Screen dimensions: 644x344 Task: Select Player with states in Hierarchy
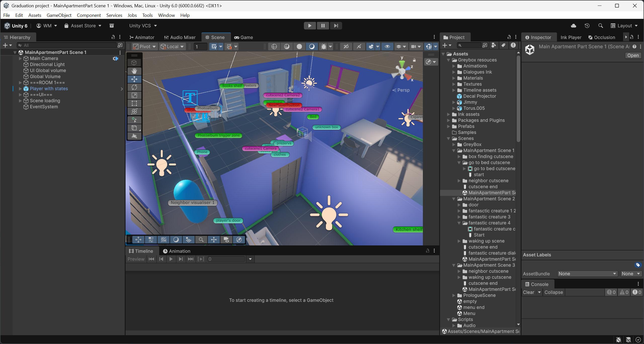coord(49,89)
